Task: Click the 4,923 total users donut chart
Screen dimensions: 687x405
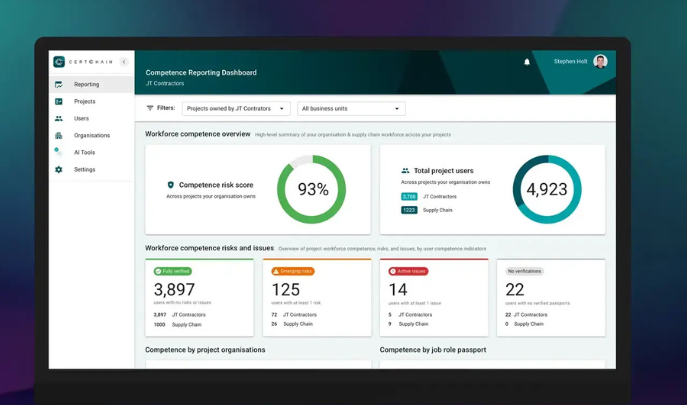Action: (x=547, y=189)
